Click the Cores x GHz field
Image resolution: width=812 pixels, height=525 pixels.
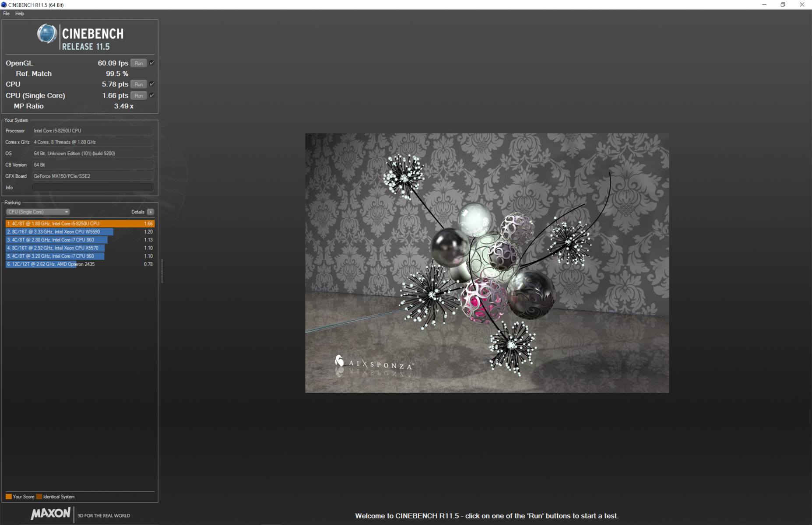[93, 142]
